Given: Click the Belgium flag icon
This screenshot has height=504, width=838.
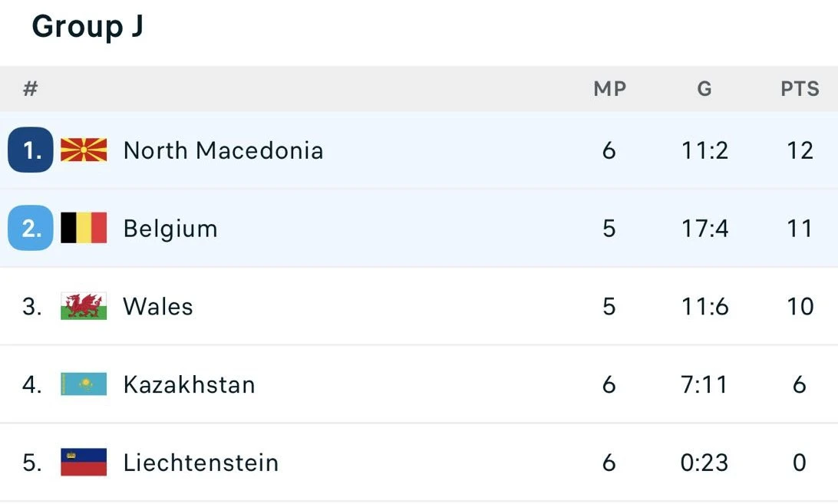Looking at the screenshot, I should (84, 229).
